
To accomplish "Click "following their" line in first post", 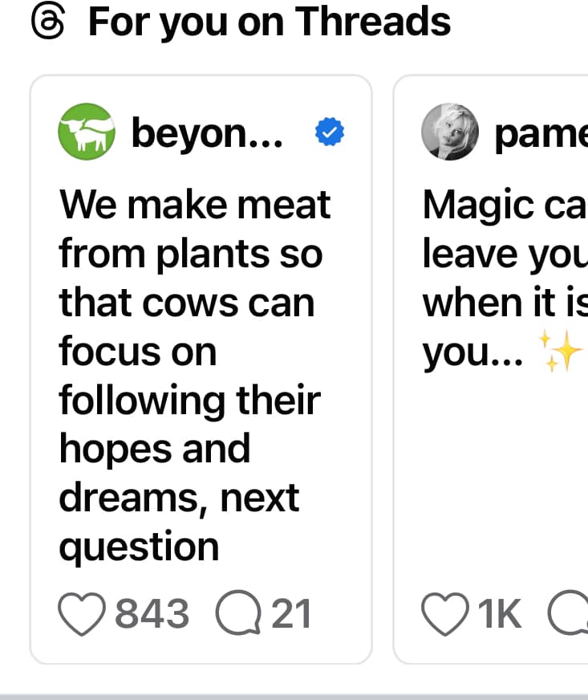I will (189, 401).
